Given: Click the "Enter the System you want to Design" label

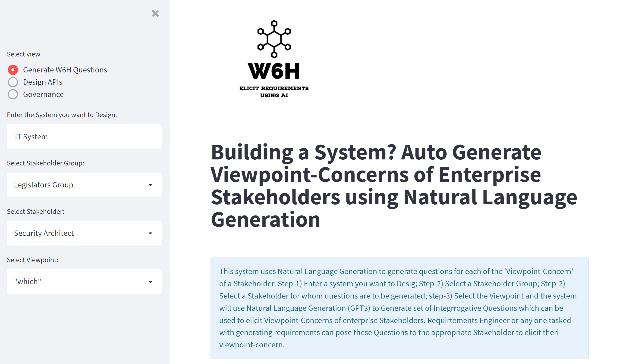Looking at the screenshot, I should [x=62, y=115].
